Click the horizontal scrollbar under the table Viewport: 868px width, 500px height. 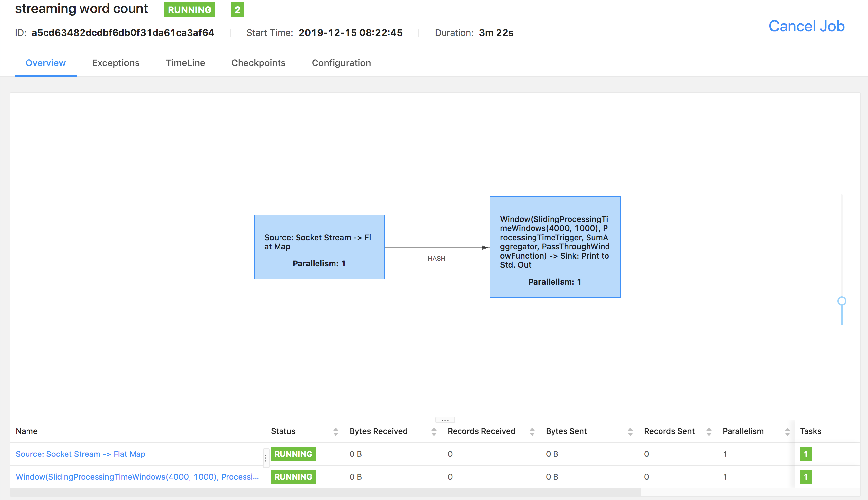(325, 492)
